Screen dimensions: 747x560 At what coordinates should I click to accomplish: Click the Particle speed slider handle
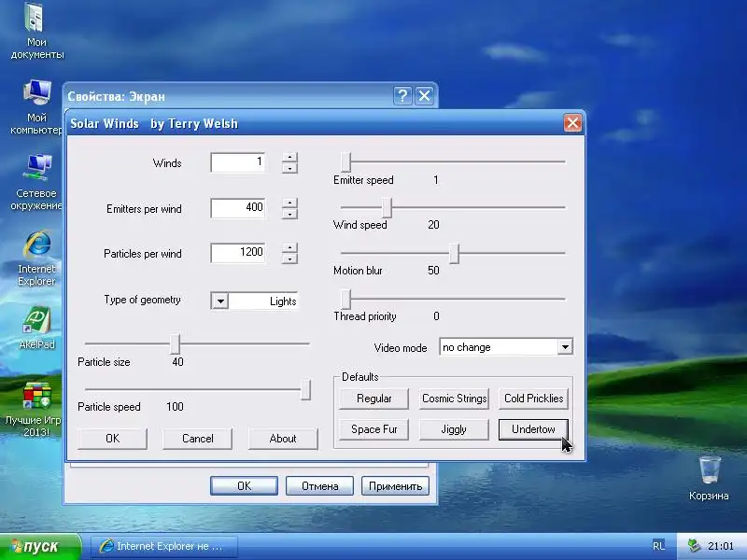(x=305, y=389)
